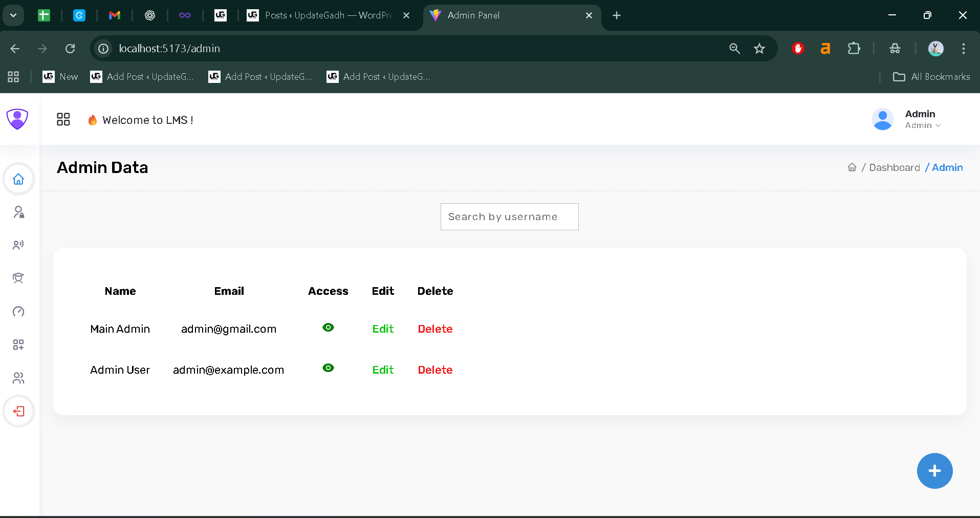This screenshot has height=518, width=980.
Task: Toggle access visibility for Main Admin
Action: point(328,328)
